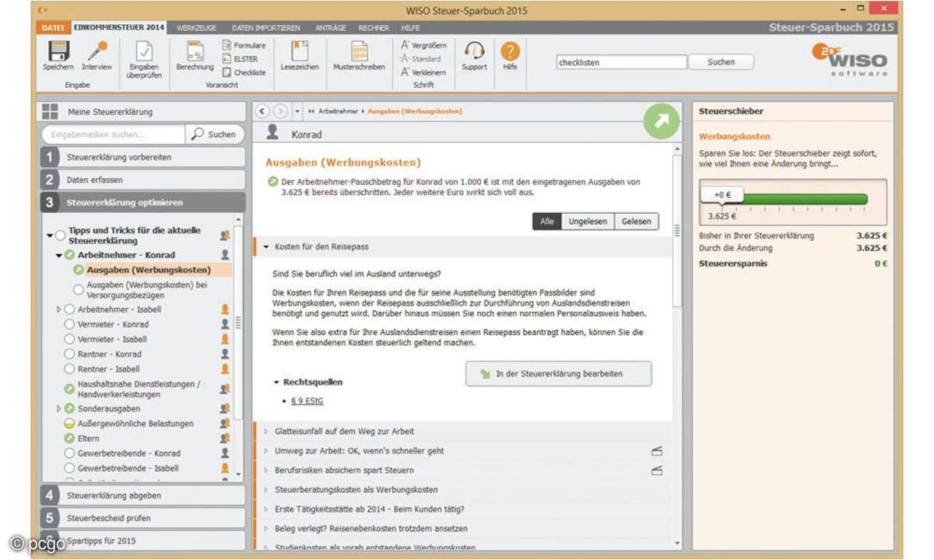Click Eingaben überprüfen icon
This screenshot has height=560, width=934.
(x=145, y=52)
